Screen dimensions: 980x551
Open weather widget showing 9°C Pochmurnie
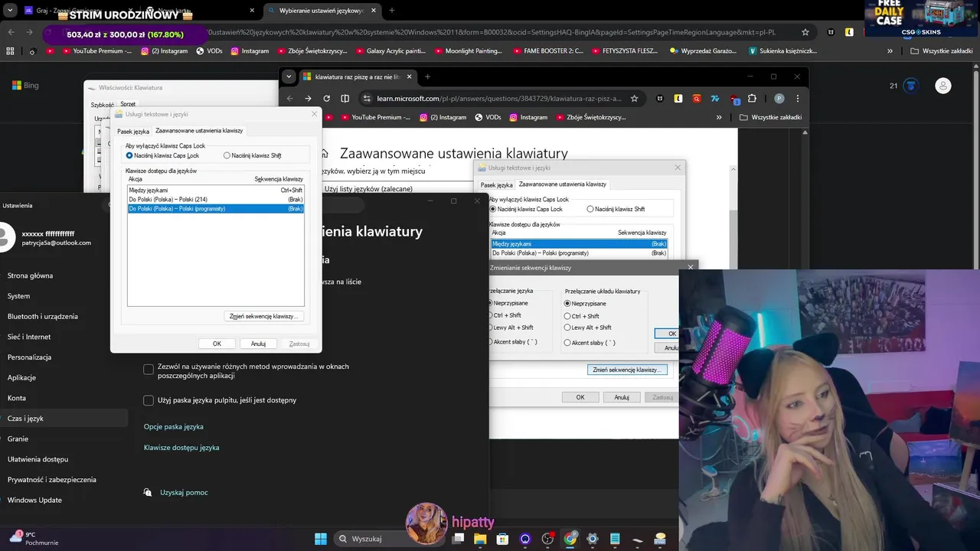coord(33,539)
